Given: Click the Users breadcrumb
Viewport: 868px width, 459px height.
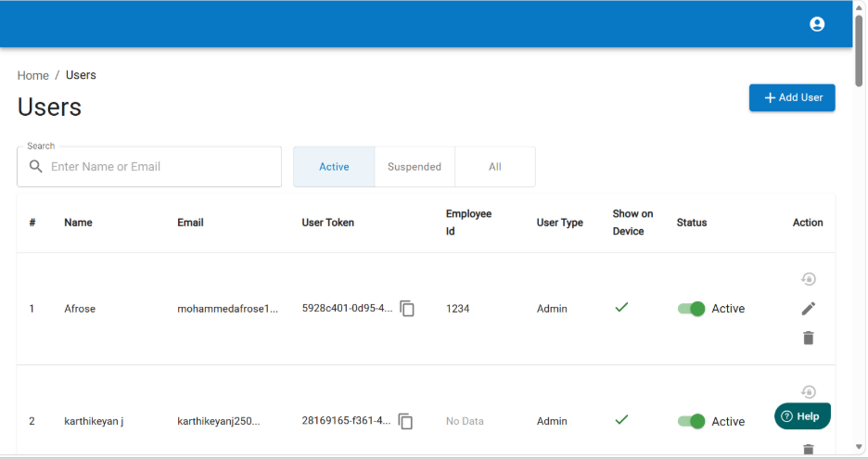Looking at the screenshot, I should tap(81, 75).
